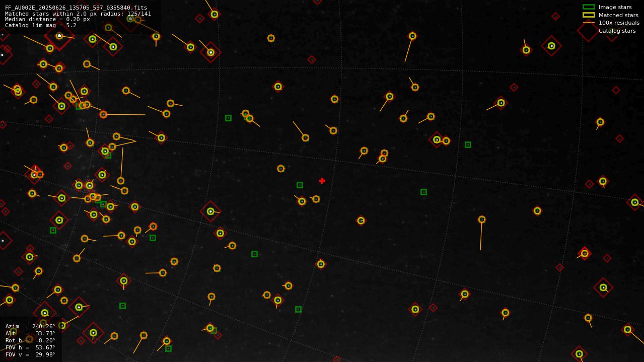Click the red cross field-center marker
The image size is (644, 362).
322,181
